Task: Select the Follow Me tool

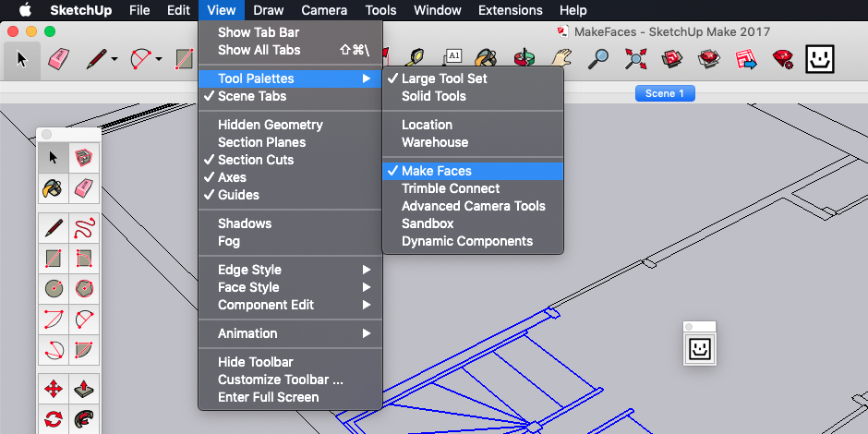Action: [x=84, y=418]
